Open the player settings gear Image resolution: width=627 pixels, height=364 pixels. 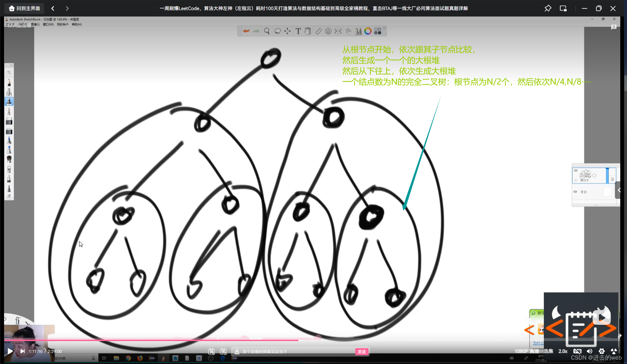(x=602, y=351)
